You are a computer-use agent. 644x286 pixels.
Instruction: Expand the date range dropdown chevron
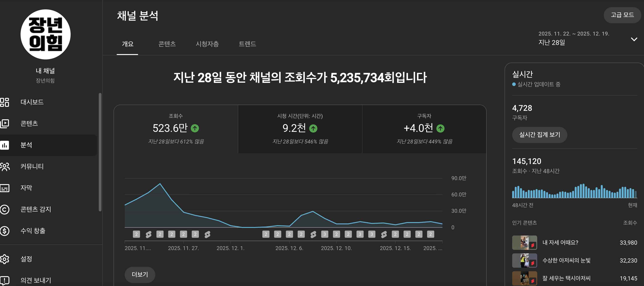point(634,39)
